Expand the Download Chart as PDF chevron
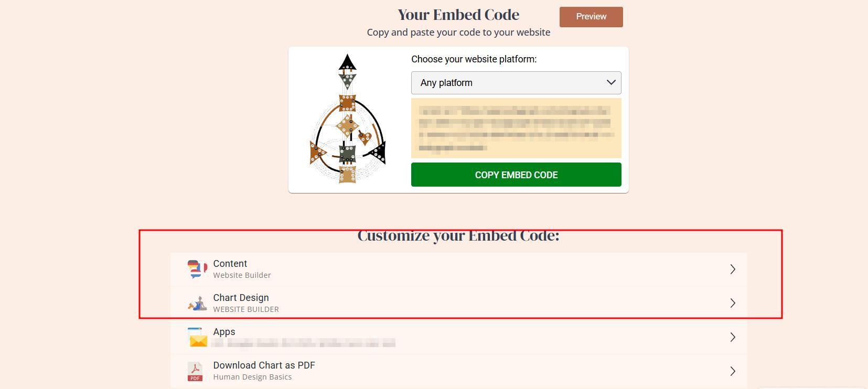The height and width of the screenshot is (389, 868). (733, 371)
